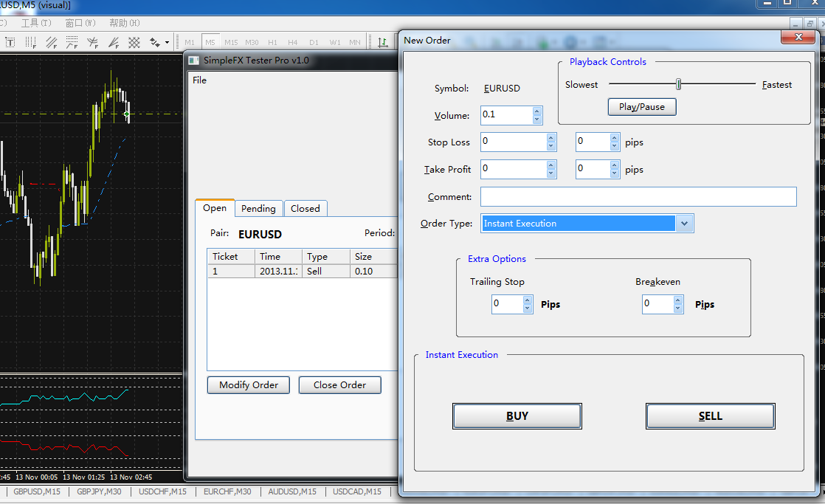
Task: Select the Fibonacci Channel diagonal-lines tool
Action: 52,43
